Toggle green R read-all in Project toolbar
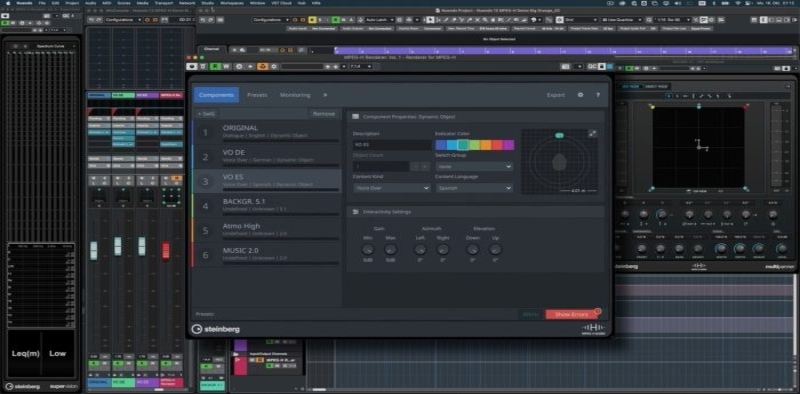 pyautogui.click(x=336, y=20)
